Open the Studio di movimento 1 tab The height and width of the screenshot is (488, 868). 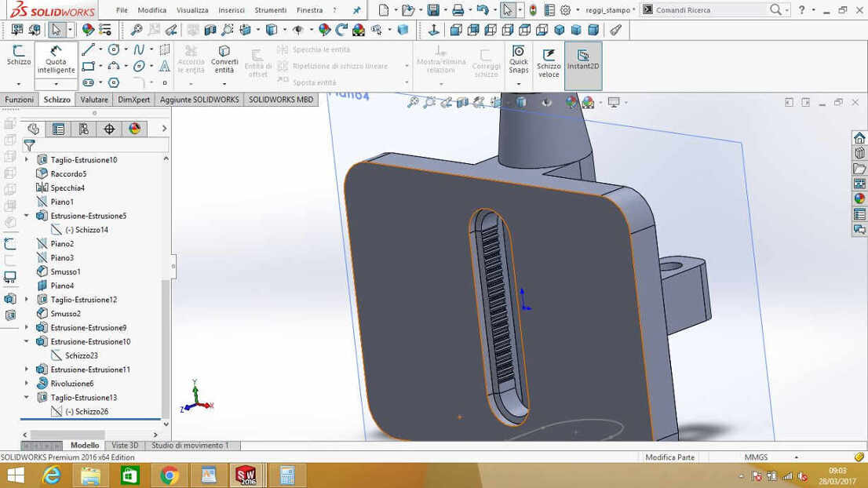coord(190,446)
